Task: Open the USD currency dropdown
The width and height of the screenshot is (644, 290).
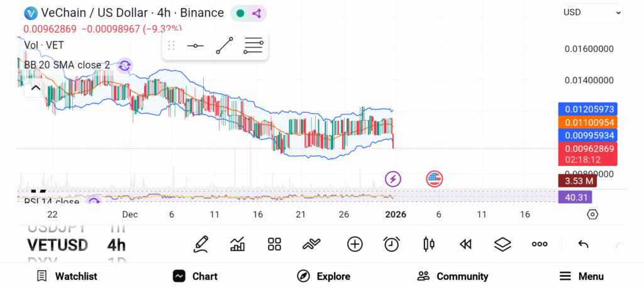Action: [x=592, y=13]
